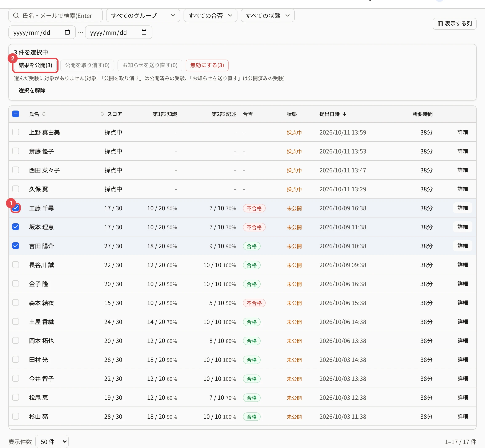Viewport: 485px width, 448px height.
Task: Open the 表示件数 50 件 selector
Action: [x=52, y=442]
